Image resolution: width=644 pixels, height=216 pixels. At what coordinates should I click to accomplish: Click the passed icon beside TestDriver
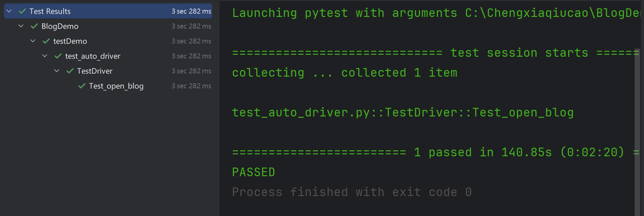tap(70, 71)
